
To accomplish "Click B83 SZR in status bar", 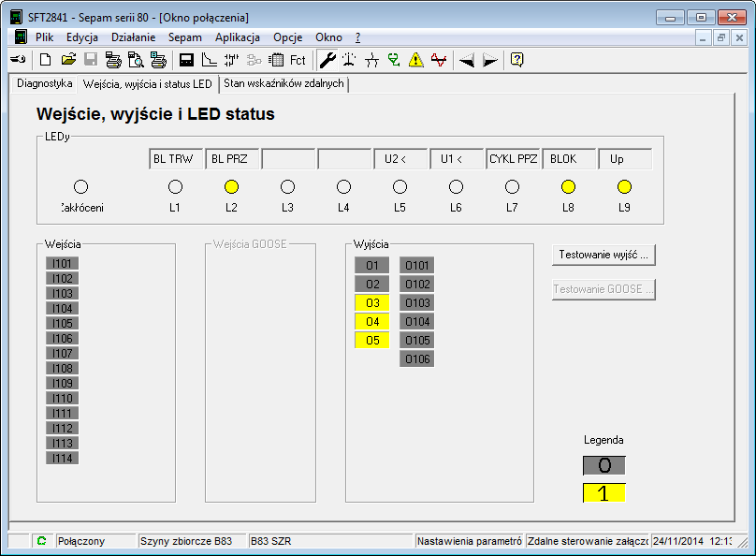I will (270, 541).
